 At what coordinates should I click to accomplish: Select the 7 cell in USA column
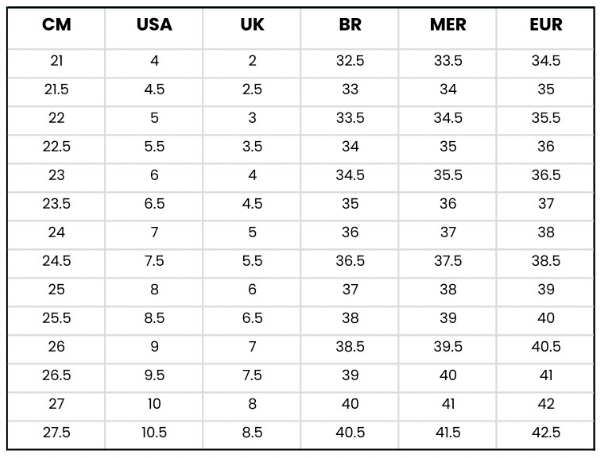[x=154, y=233]
